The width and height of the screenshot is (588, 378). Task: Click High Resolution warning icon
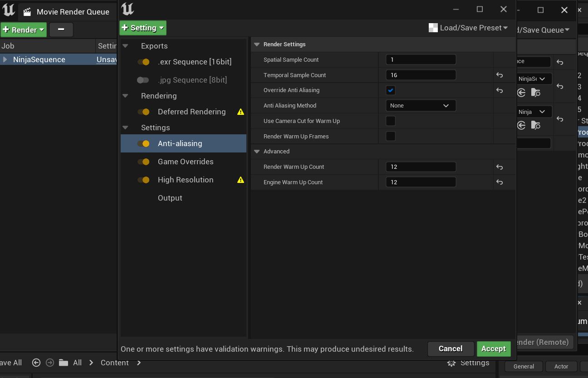240,180
